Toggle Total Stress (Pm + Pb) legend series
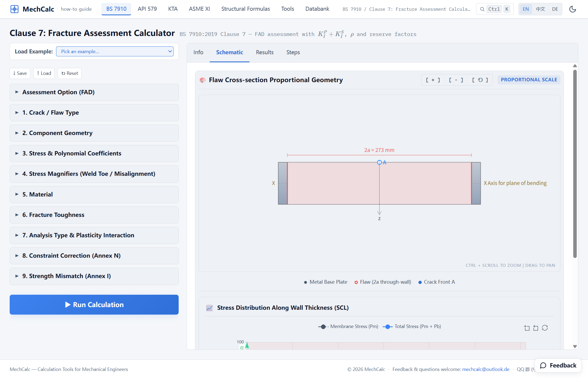The image size is (588, 379). tap(412, 327)
